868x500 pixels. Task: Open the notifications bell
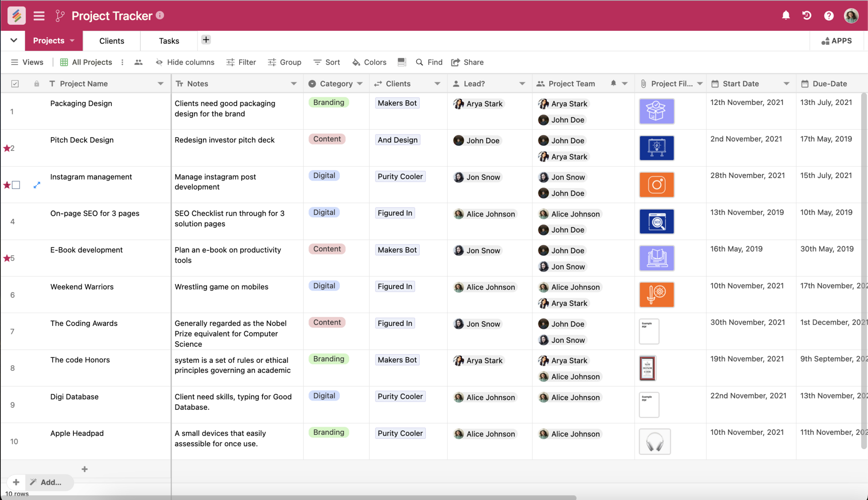(786, 15)
